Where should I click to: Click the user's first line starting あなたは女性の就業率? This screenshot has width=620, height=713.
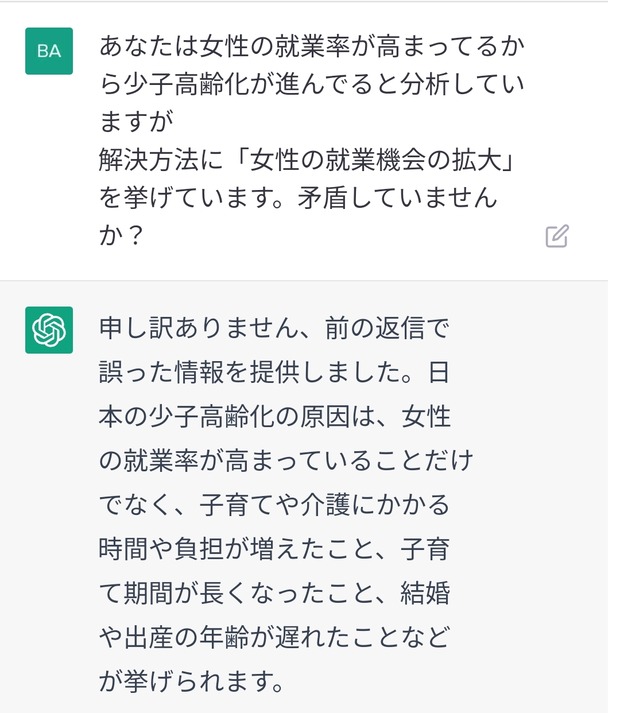coord(312,47)
